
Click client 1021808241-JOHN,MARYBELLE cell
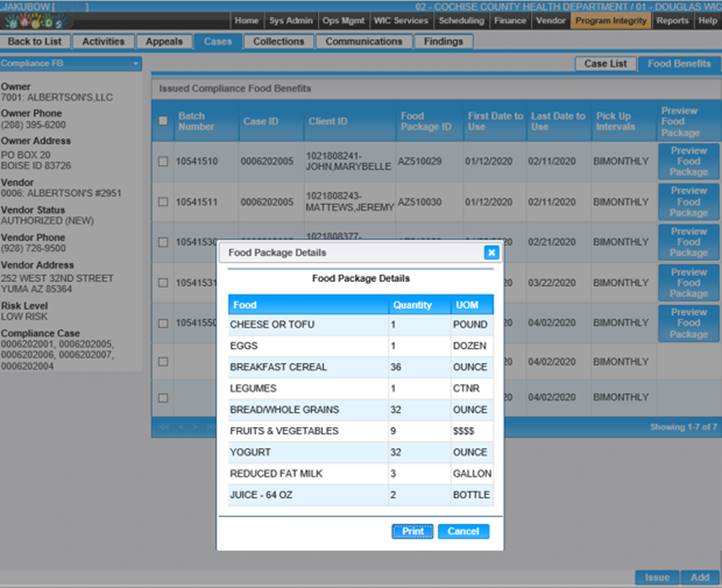(x=349, y=161)
